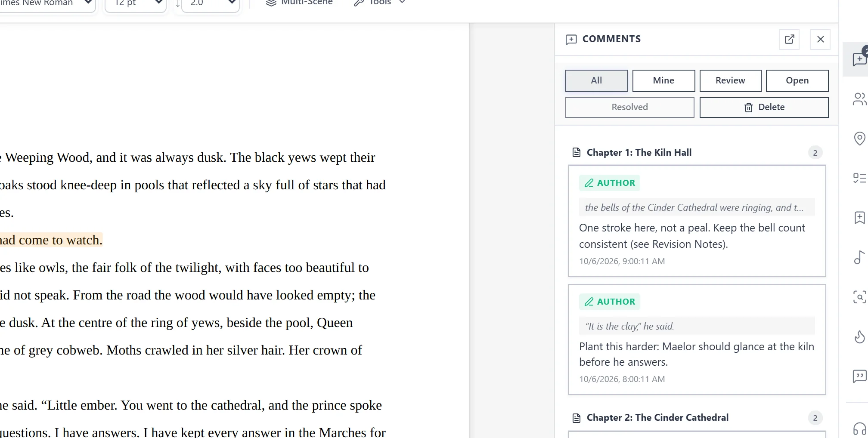Image resolution: width=868 pixels, height=438 pixels.
Task: Open the locations pin sidebar icon
Action: coord(859,139)
